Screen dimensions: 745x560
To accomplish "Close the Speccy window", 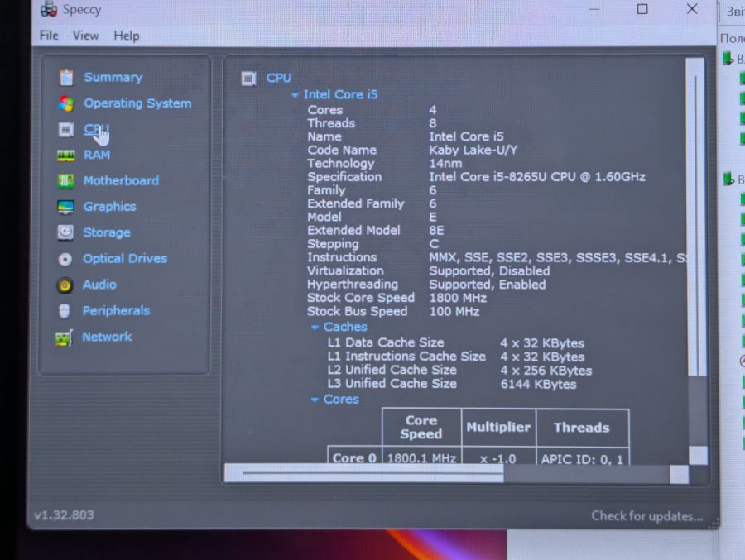I will 692,9.
